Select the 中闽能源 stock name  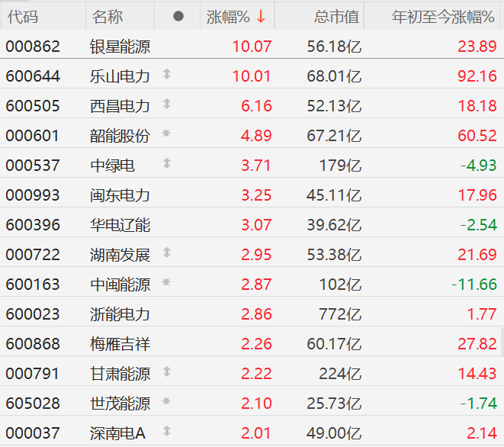point(120,285)
